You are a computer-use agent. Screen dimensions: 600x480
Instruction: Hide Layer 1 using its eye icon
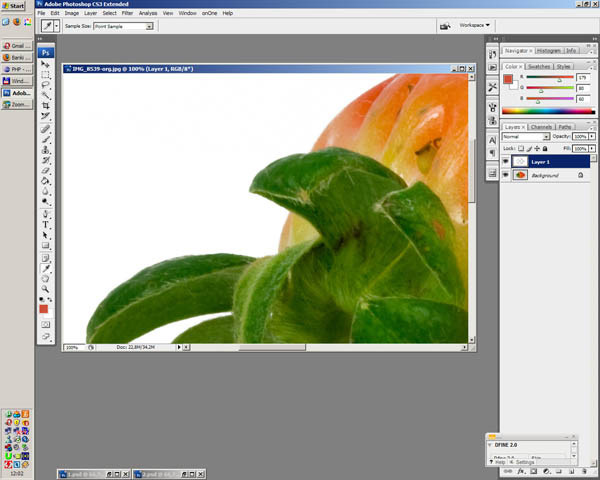[x=506, y=161]
